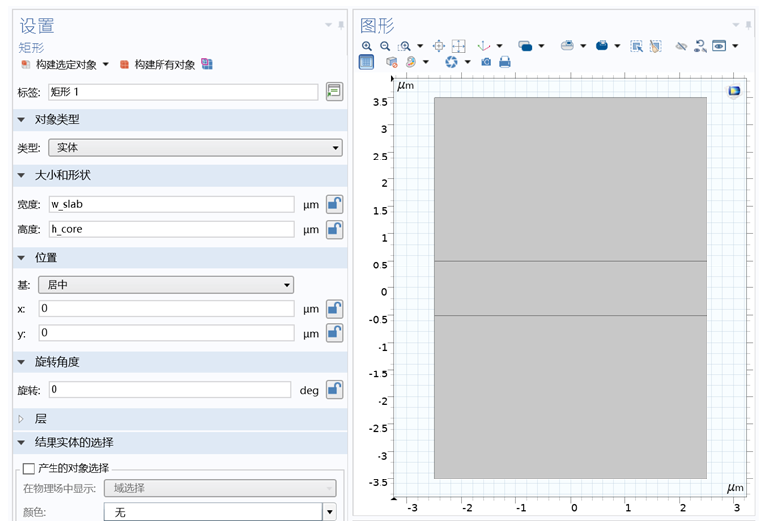
Task: Click the 标签 field containing 矩形 1
Action: (x=183, y=92)
